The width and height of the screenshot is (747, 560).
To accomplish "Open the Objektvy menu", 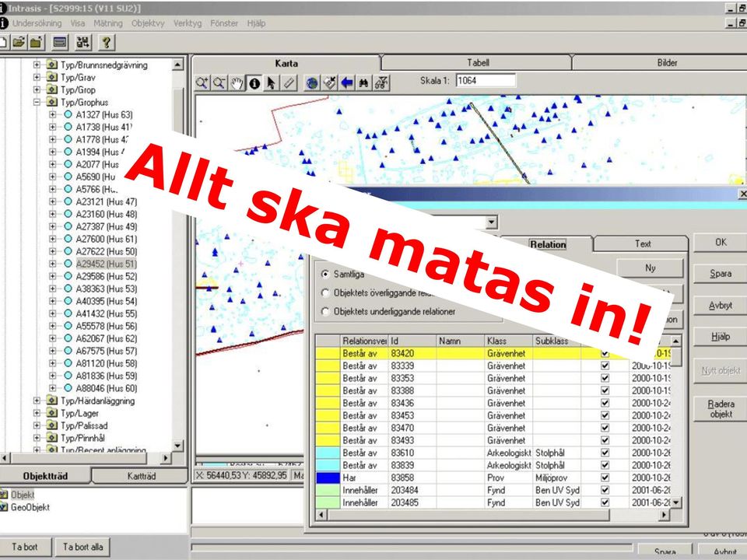I will point(148,23).
